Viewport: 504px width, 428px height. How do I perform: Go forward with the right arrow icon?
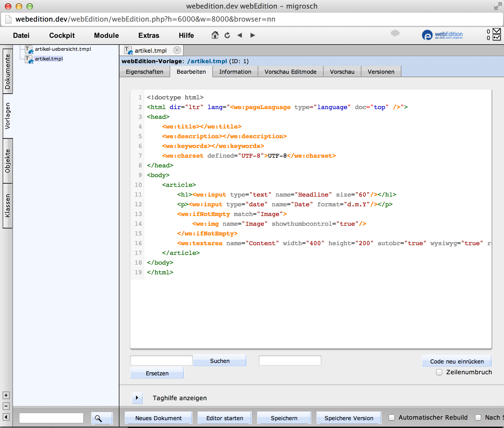coord(253,35)
